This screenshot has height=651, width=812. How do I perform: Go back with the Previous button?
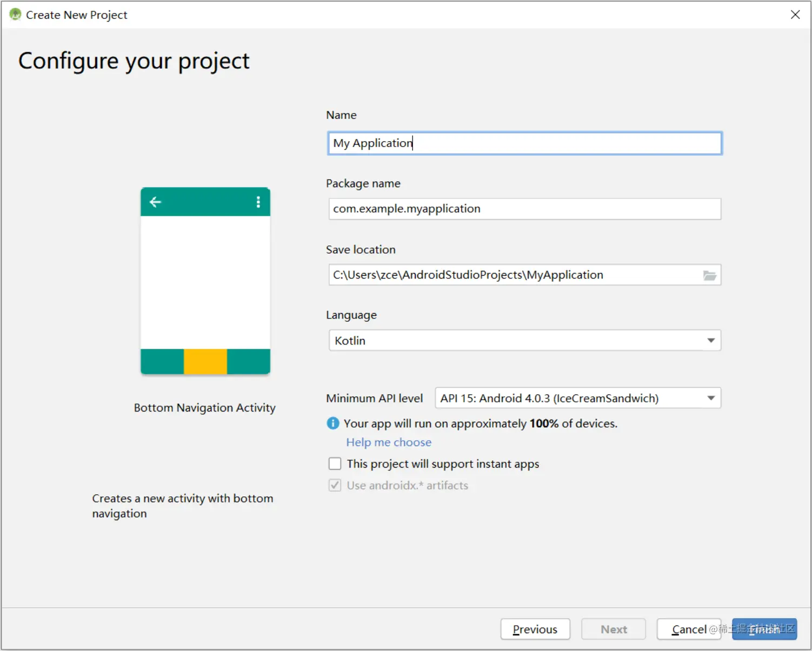(x=535, y=629)
